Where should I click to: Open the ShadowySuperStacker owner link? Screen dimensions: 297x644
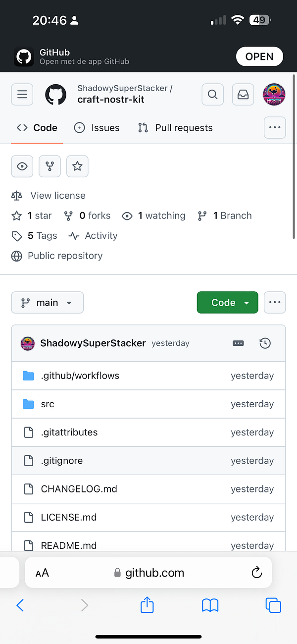tap(122, 88)
